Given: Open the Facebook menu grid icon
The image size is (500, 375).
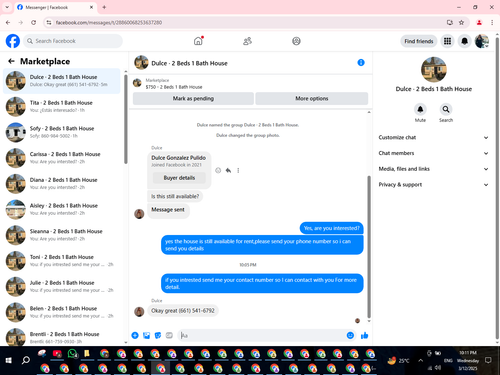Looking at the screenshot, I should tap(447, 41).
